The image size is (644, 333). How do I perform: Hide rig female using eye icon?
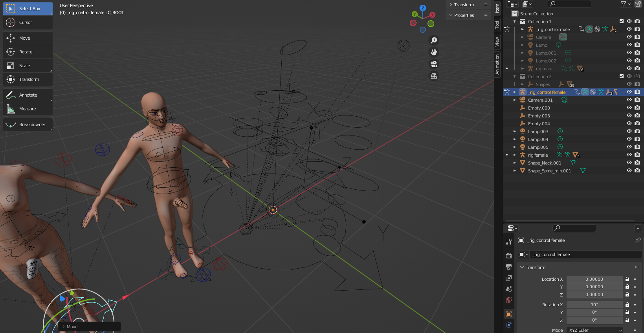[629, 155]
